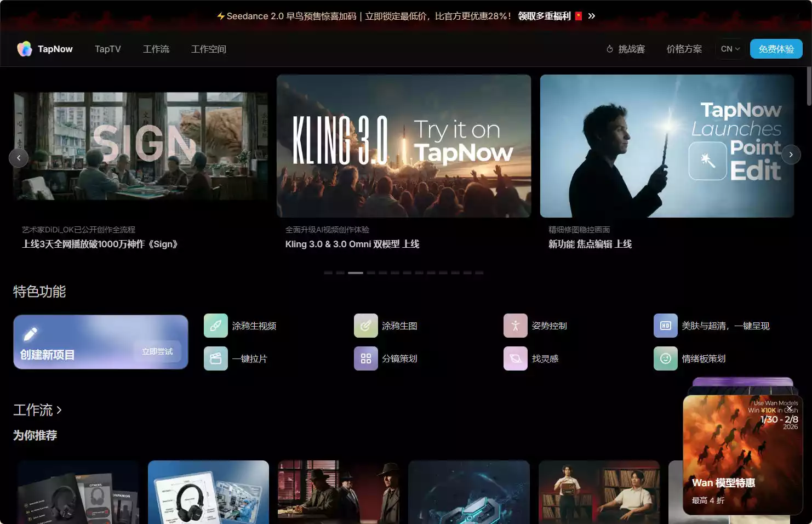Select the last carousel pagination dot
812x524 pixels.
tap(479, 272)
